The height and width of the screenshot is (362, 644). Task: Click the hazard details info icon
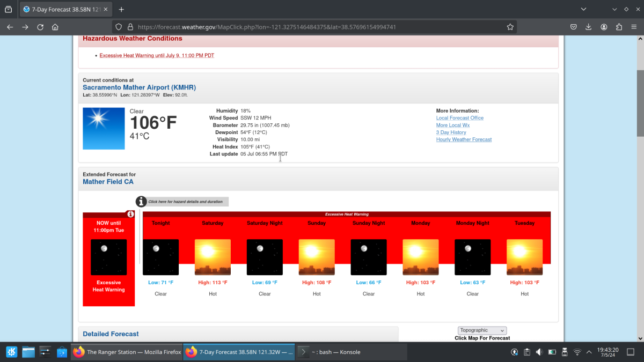click(141, 202)
